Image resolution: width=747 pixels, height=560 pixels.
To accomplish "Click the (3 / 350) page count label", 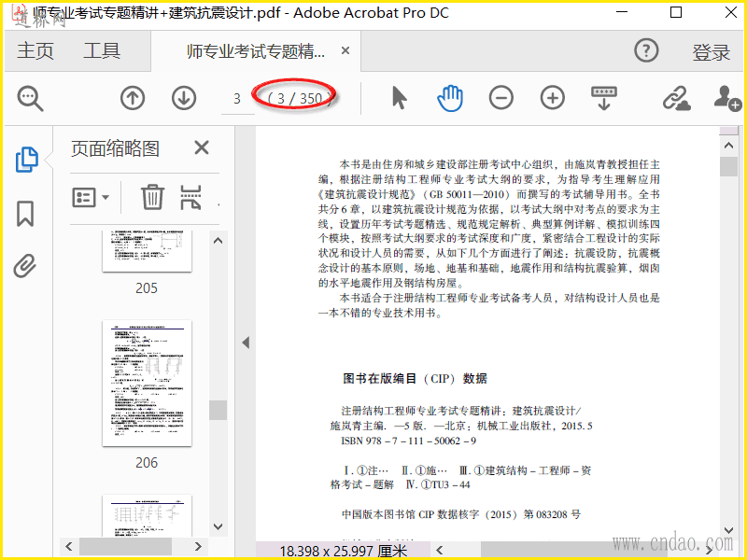I will (299, 99).
